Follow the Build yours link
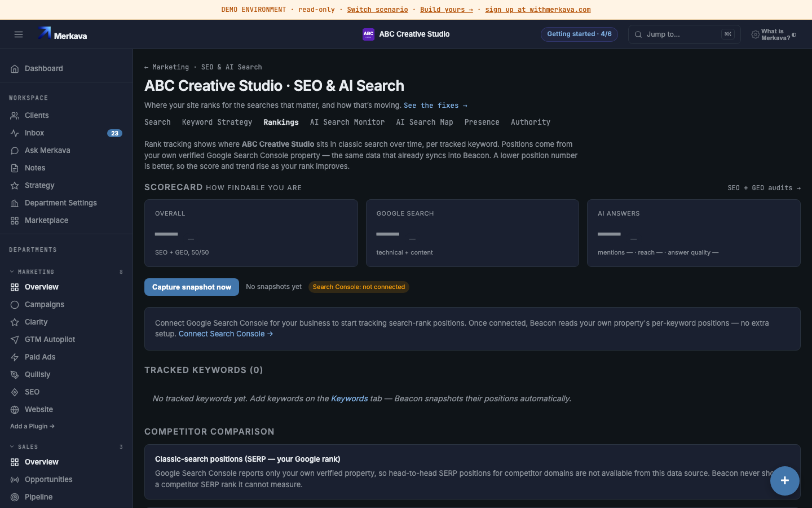Viewport: 812px width, 508px height. point(447,10)
